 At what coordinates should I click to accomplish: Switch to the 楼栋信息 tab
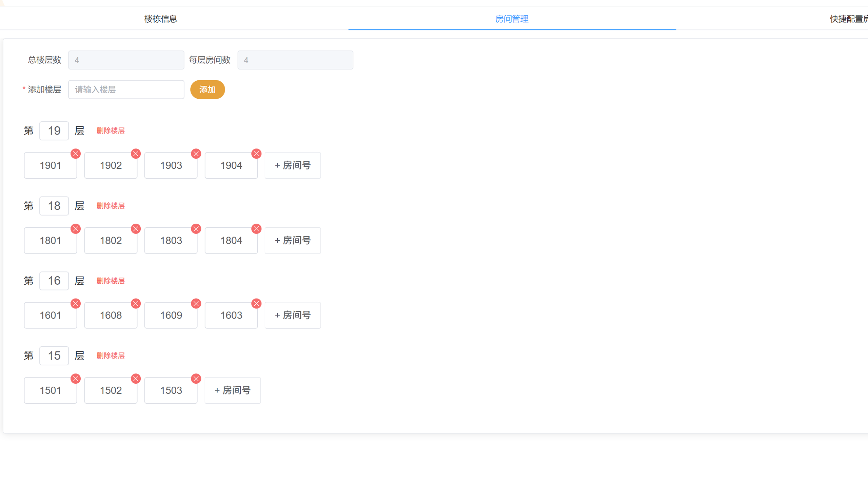pos(161,19)
